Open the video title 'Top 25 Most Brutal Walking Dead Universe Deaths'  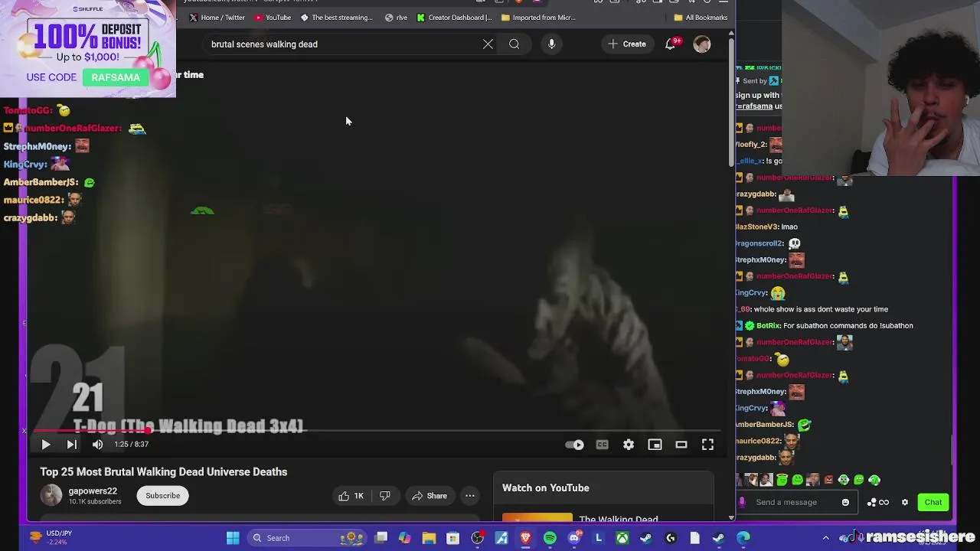click(x=164, y=472)
